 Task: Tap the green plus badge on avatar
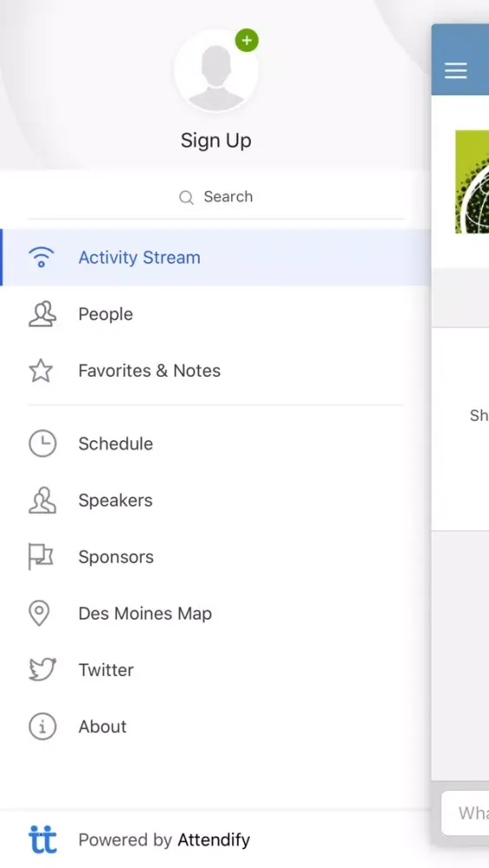tap(247, 41)
